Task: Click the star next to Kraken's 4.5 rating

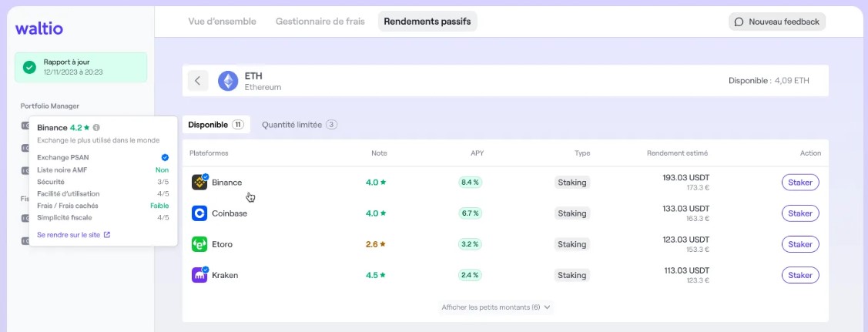Action: pos(383,275)
